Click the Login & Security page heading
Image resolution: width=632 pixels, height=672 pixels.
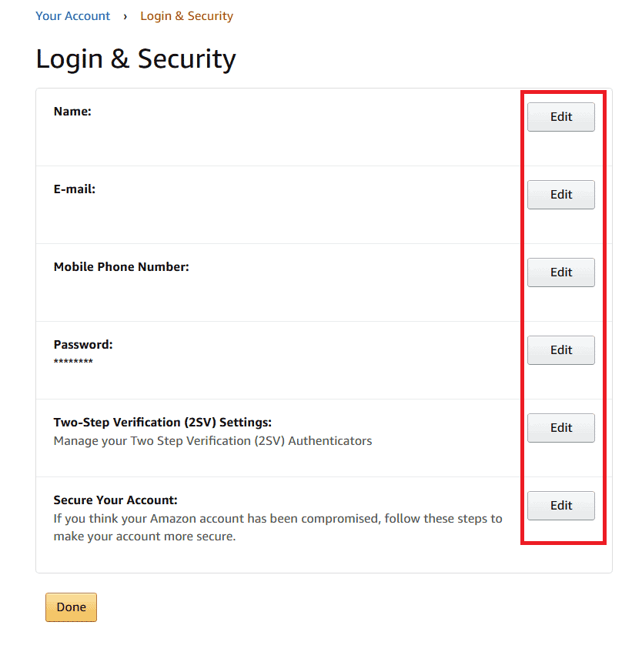click(135, 59)
